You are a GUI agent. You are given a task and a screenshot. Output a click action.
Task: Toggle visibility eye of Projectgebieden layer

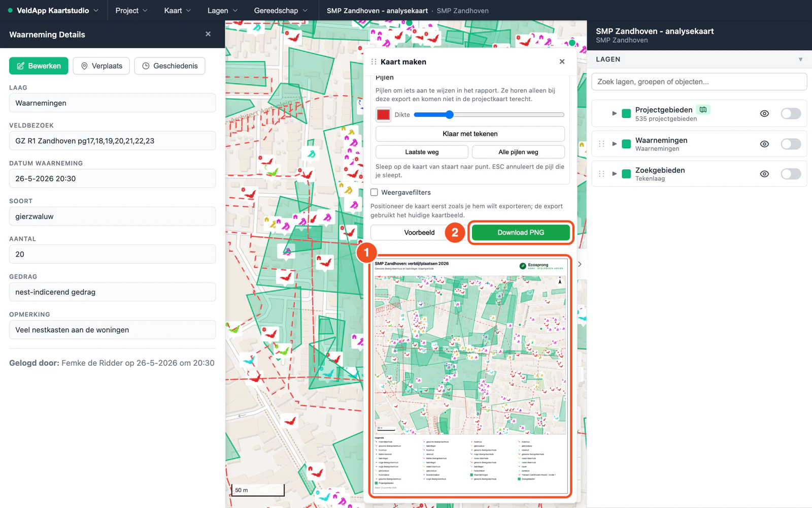764,113
